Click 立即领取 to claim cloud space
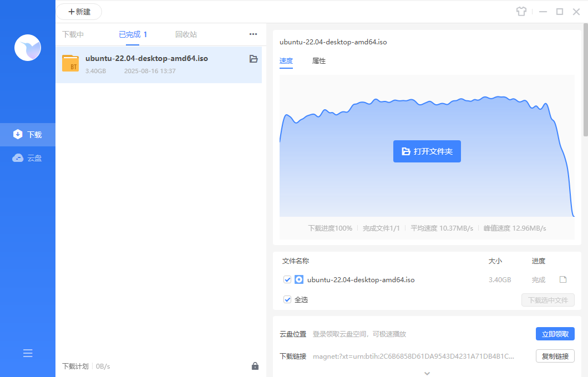The height and width of the screenshot is (377, 588). [x=555, y=334]
